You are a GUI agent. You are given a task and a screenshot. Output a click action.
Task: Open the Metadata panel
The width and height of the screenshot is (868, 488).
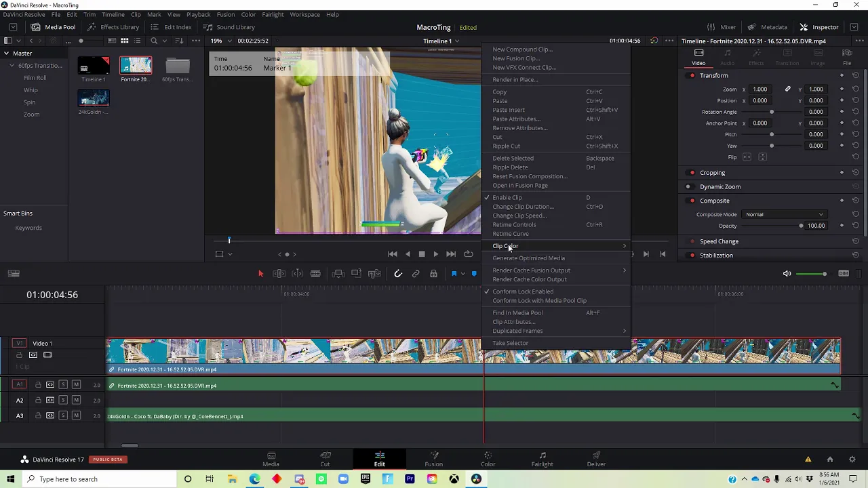tap(768, 27)
